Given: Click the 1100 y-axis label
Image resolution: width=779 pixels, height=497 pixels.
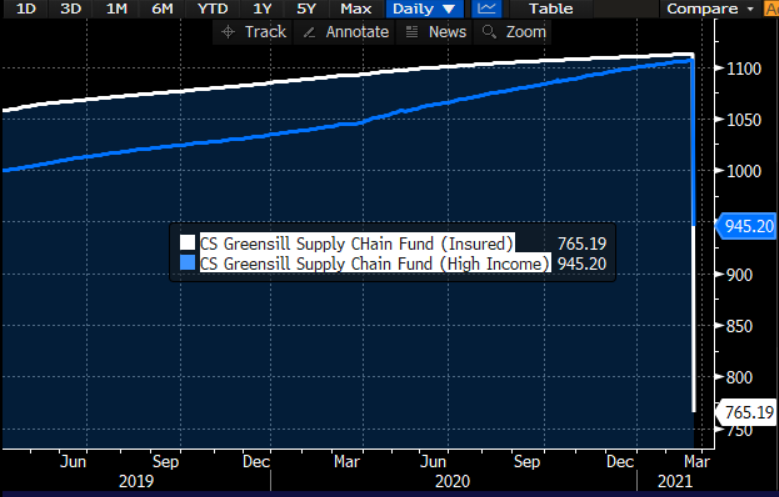Looking at the screenshot, I should click(x=744, y=69).
